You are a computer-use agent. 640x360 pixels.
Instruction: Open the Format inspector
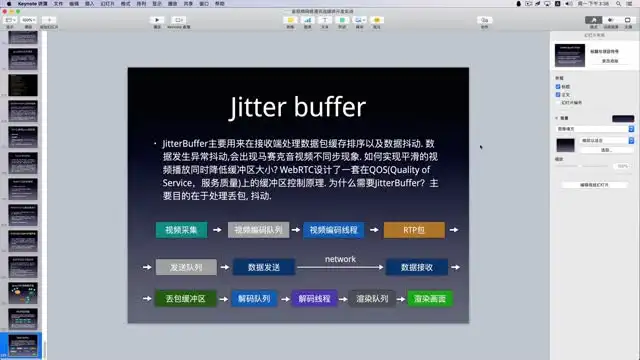[x=593, y=20]
